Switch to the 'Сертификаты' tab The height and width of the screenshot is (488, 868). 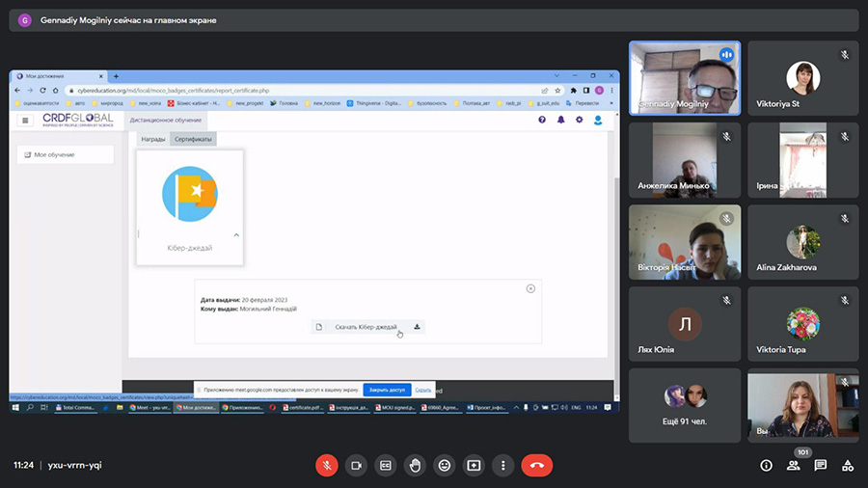pyautogui.click(x=193, y=140)
